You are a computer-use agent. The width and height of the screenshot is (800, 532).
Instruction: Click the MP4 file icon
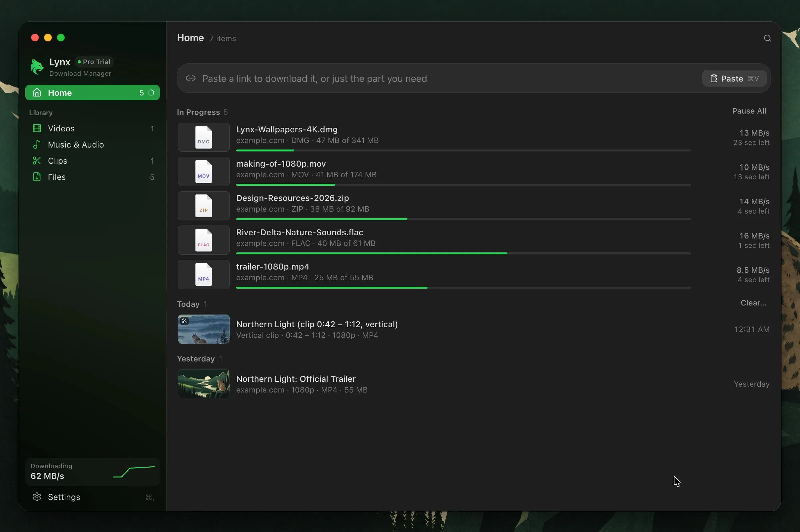coord(204,274)
